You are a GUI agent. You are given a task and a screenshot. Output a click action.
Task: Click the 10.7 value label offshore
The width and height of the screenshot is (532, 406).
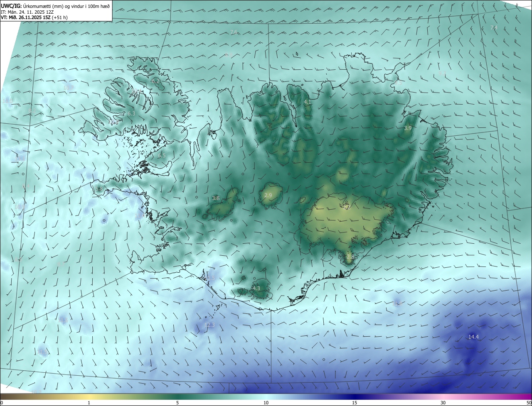pos(68,88)
